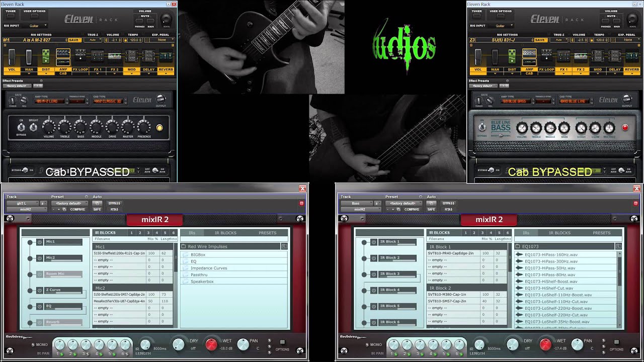The width and height of the screenshot is (644, 362).
Task: Click SAFE in the Bass plugin header
Action: tap(431, 209)
